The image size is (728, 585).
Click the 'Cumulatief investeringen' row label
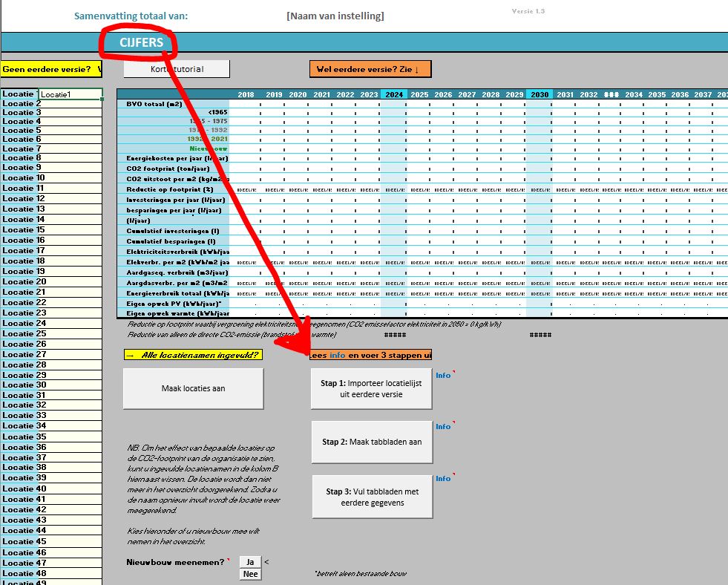173,231
